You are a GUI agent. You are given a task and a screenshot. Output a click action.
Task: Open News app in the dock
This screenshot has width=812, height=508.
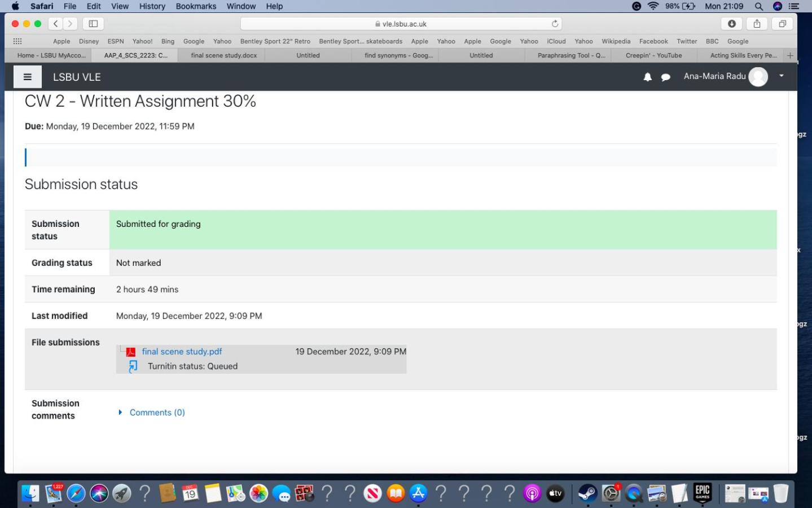click(x=372, y=493)
